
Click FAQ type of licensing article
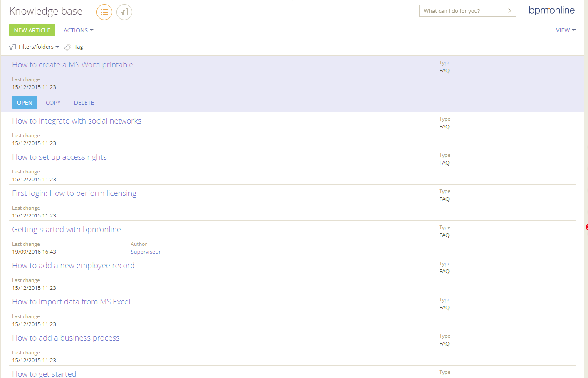pos(445,199)
